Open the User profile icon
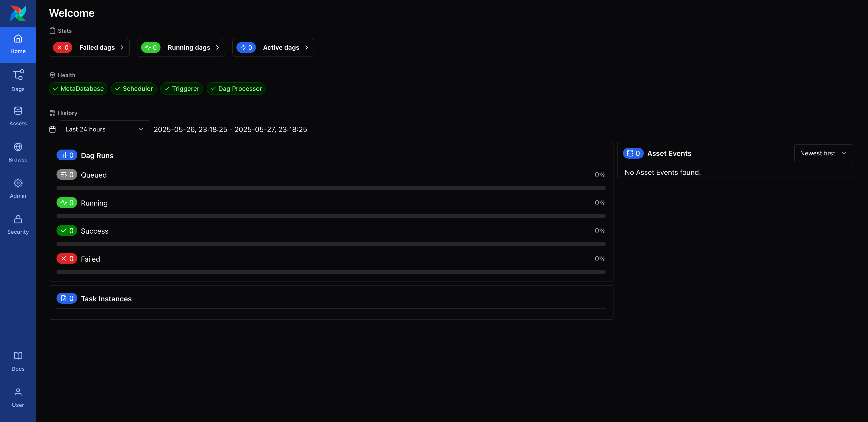868x422 pixels. pos(18,397)
